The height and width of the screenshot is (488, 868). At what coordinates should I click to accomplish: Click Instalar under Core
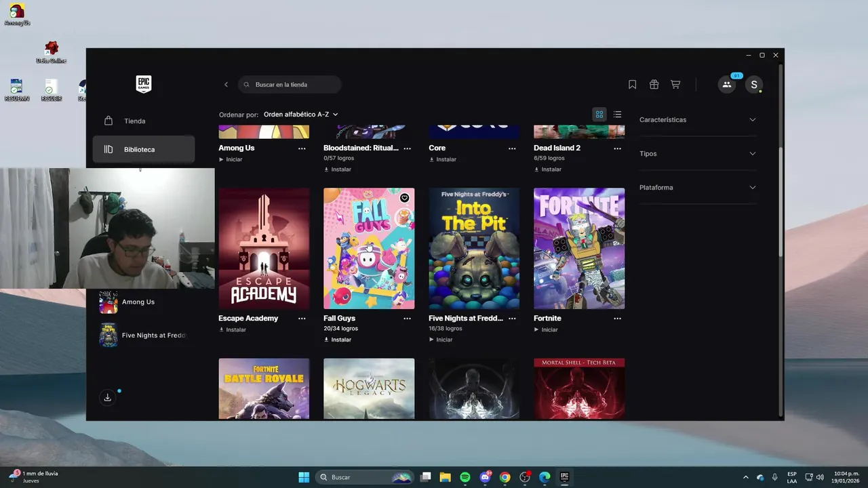point(443,159)
